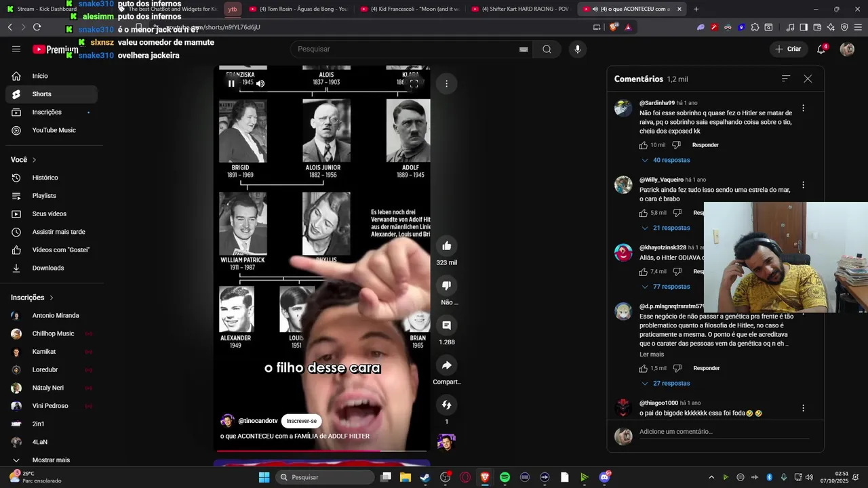This screenshot has width=868, height=488.
Task: Open Spotify from the taskbar
Action: point(505,477)
